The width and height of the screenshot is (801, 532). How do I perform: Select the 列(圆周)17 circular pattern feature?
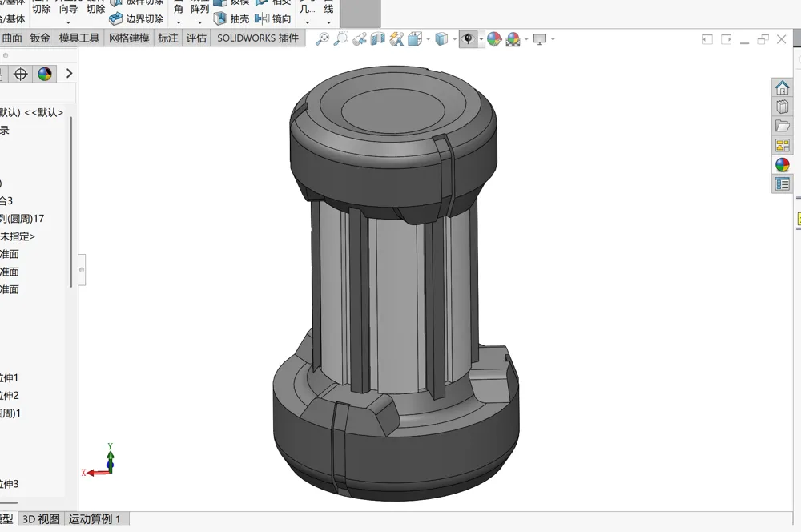click(x=22, y=219)
